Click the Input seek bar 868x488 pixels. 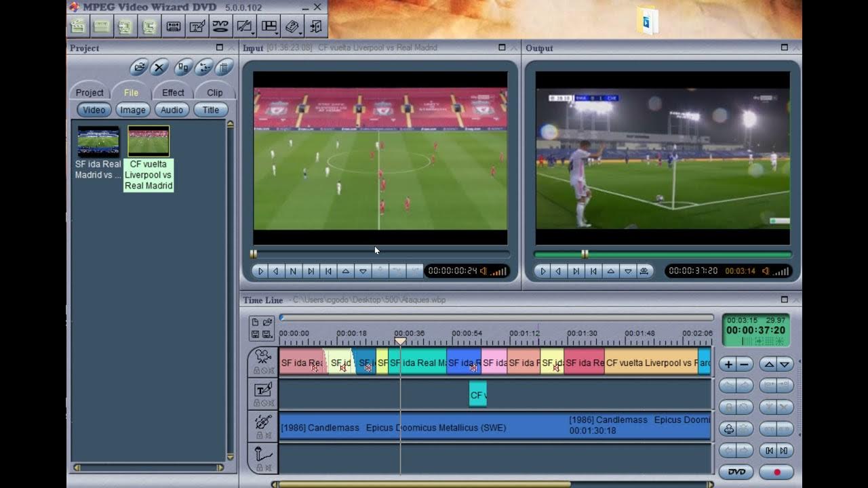380,254
